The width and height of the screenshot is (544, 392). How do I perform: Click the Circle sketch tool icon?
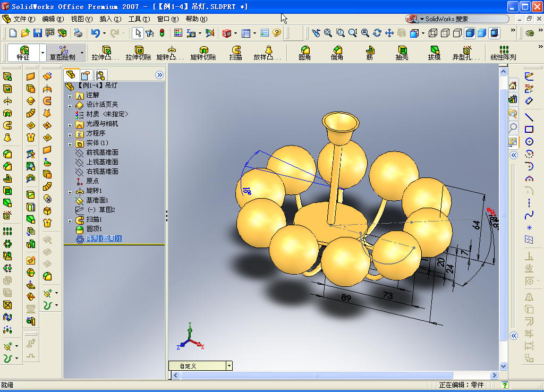[529, 141]
